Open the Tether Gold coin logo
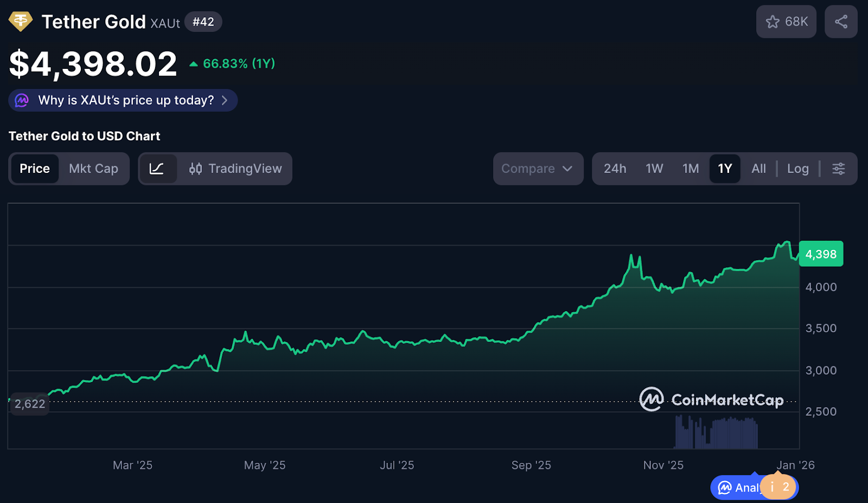The width and height of the screenshot is (868, 503). pyautogui.click(x=21, y=22)
